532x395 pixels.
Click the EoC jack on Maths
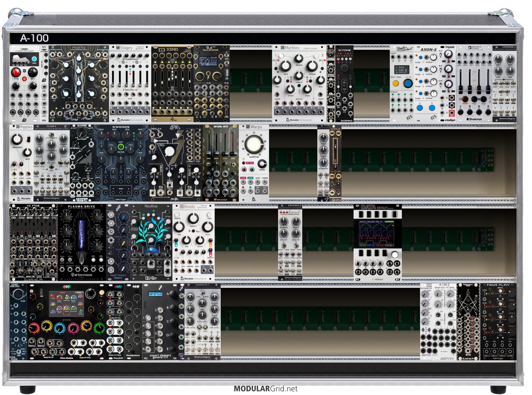point(104,114)
